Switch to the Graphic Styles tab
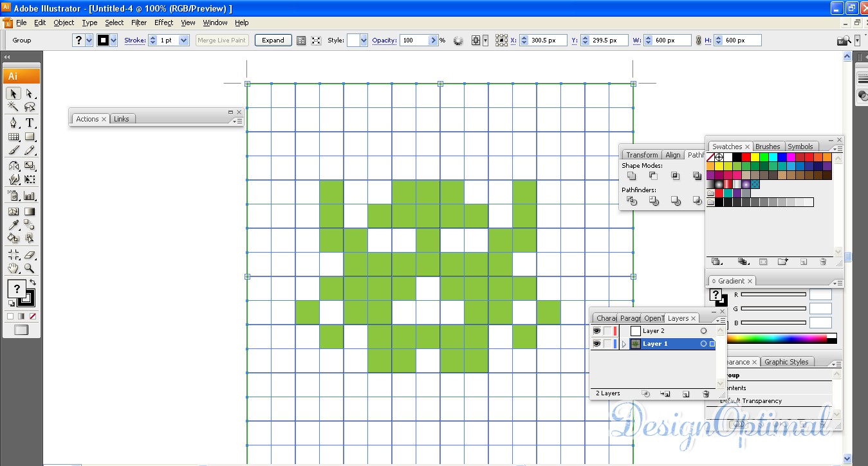868x466 pixels. click(786, 362)
